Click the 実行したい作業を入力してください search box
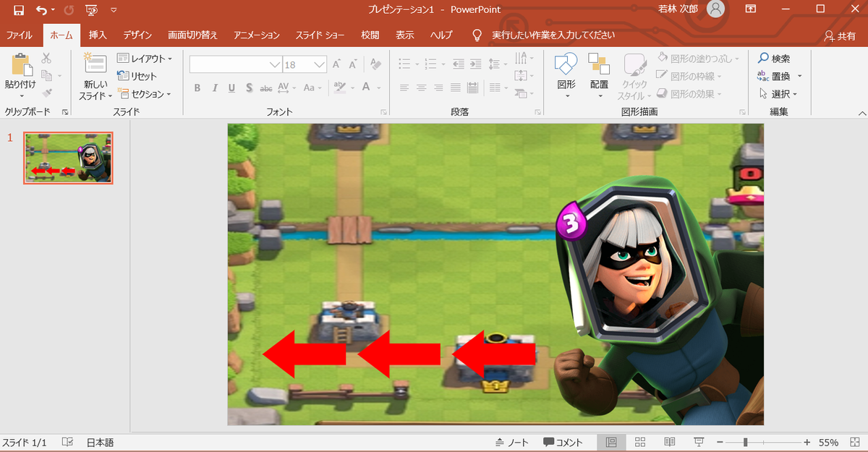 point(553,35)
